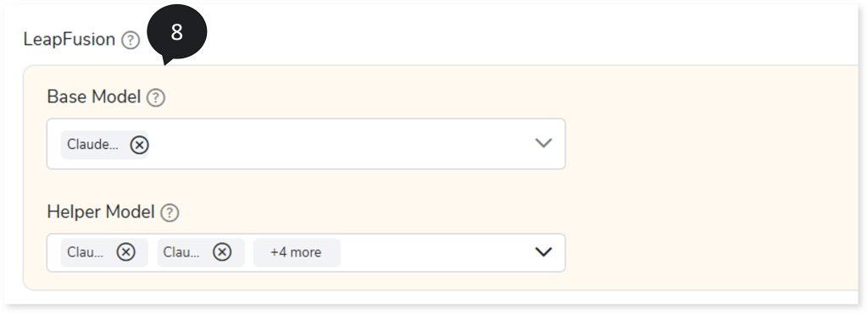Image resolution: width=868 pixels, height=314 pixels.
Task: Click the LeapFusion section heading
Action: [70, 40]
